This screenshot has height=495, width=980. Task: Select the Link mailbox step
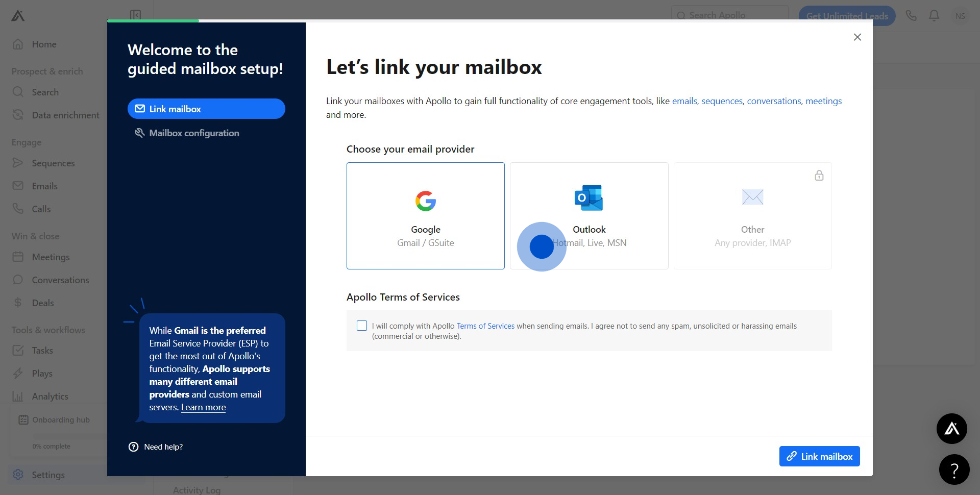pyautogui.click(x=206, y=109)
